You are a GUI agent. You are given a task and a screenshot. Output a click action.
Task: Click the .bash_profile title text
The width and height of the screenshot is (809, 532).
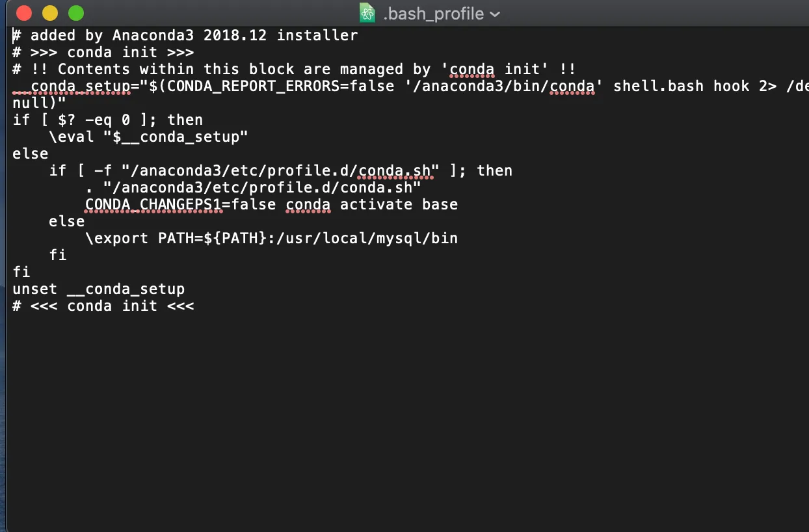[433, 14]
